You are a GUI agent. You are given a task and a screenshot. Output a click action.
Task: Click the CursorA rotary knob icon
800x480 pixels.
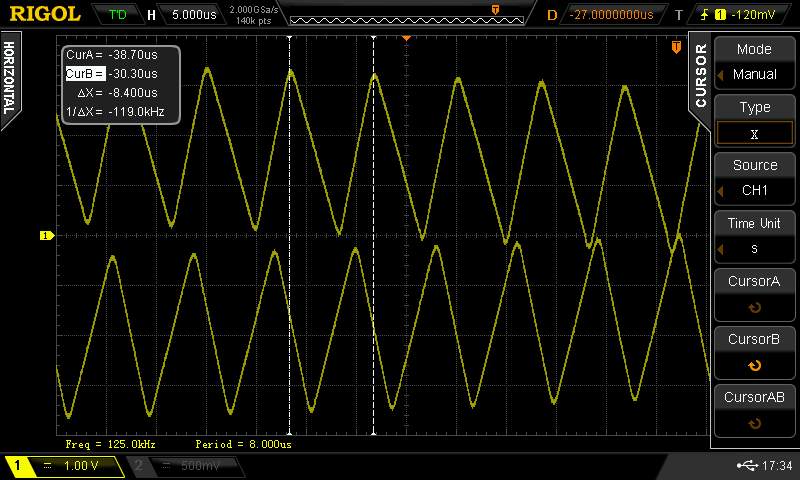[x=754, y=308]
